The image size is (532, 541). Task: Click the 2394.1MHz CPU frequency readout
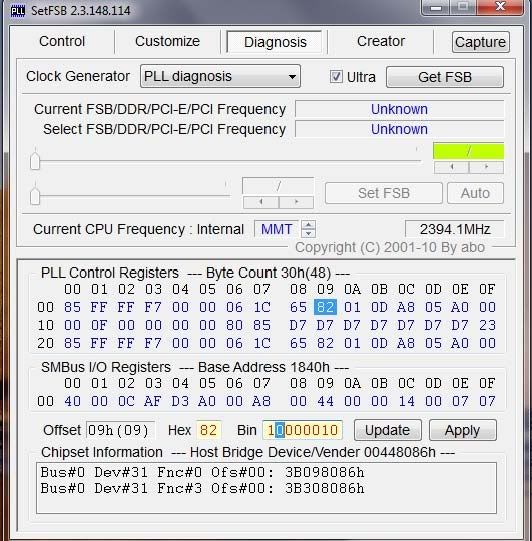[x=455, y=229]
